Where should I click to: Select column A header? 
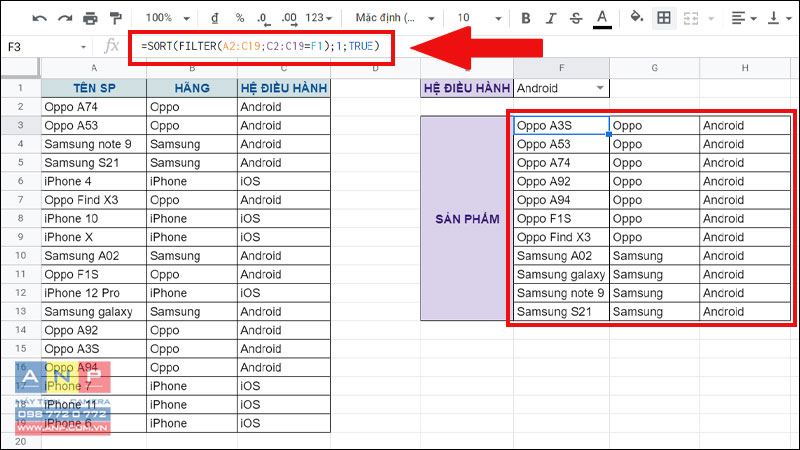click(94, 68)
